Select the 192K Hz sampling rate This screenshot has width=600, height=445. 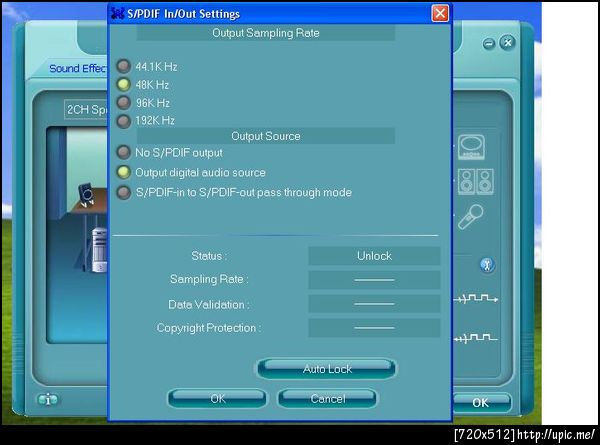(123, 121)
